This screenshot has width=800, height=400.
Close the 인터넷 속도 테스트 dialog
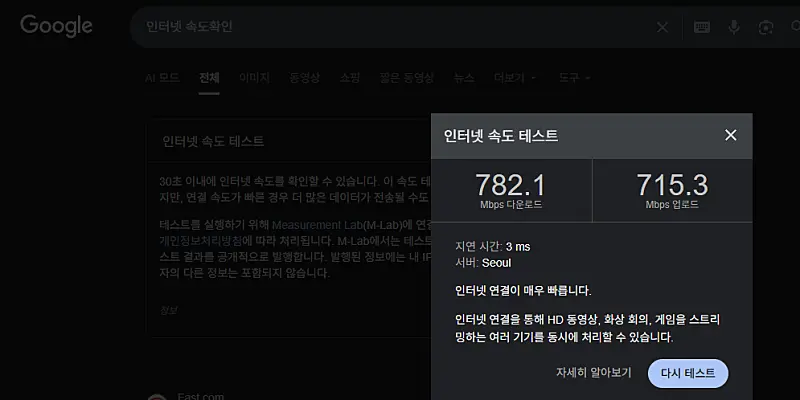coord(730,135)
